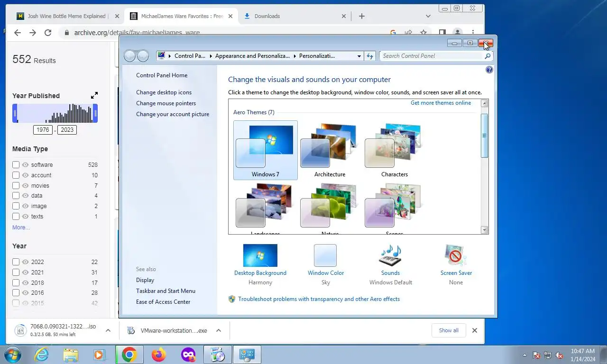Open Change your account picture
The height and width of the screenshot is (364, 607).
pos(173,114)
